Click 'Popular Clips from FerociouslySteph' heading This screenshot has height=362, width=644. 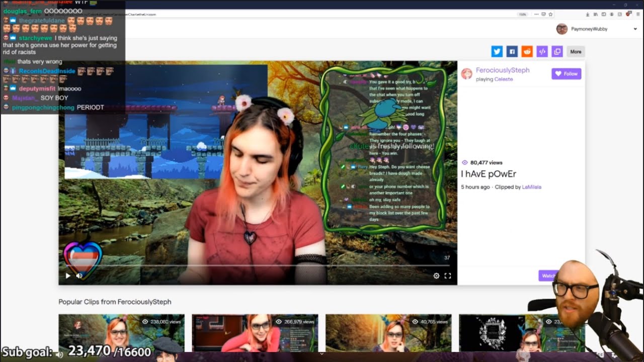[x=115, y=302]
